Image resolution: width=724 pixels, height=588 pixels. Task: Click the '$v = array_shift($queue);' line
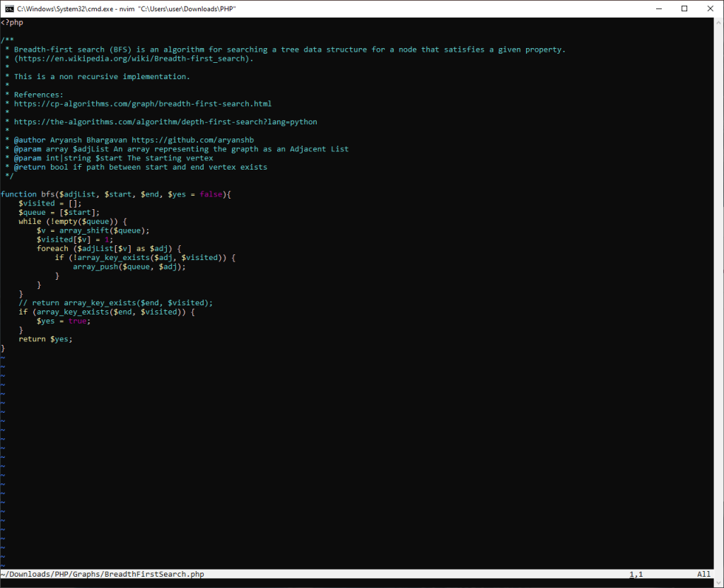tap(93, 230)
